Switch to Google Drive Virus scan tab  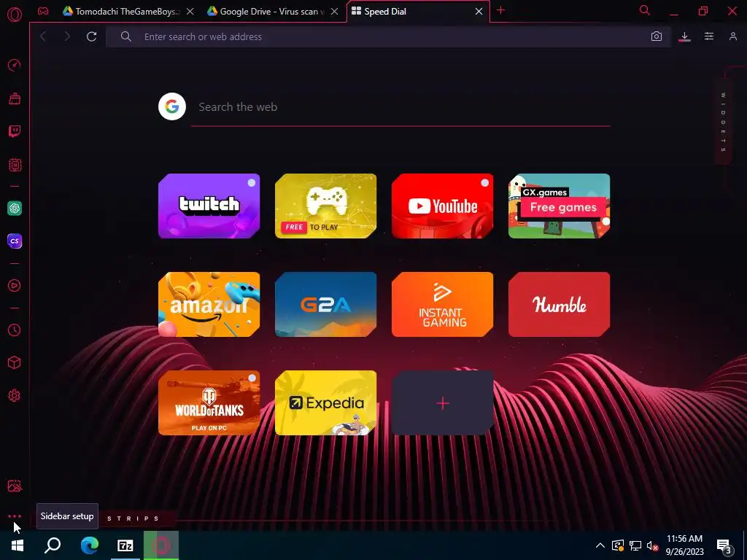[266, 12]
